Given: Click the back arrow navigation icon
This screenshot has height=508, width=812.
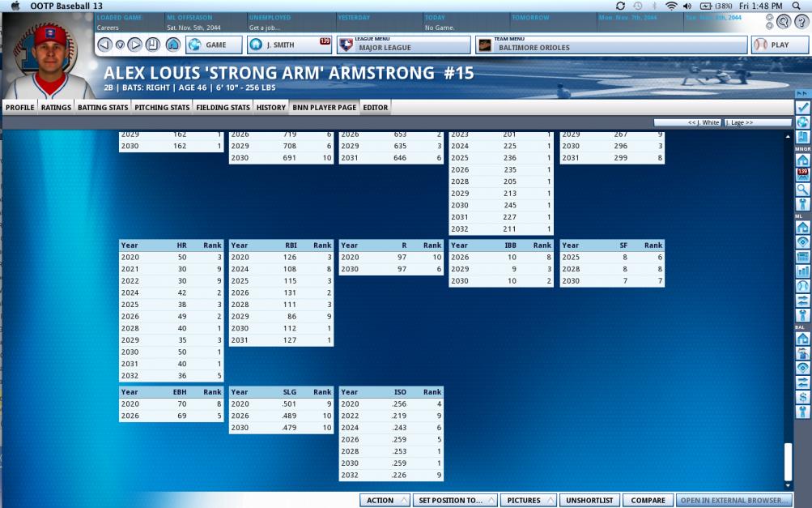Looking at the screenshot, I should [x=104, y=45].
